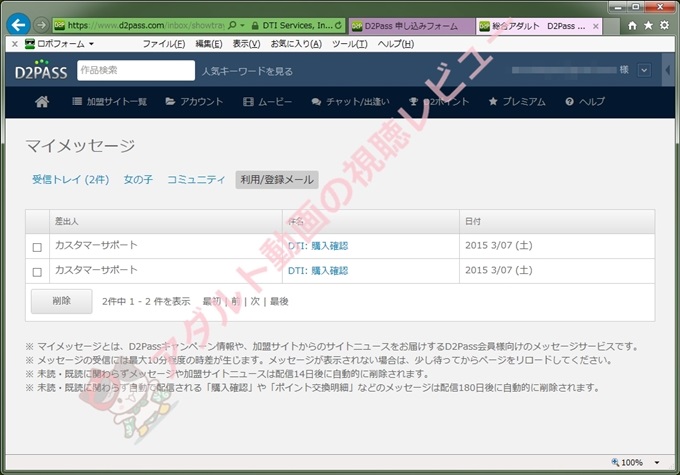Open 加盟サイト一覧 from the navigation
The height and width of the screenshot is (475, 680).
pyautogui.click(x=110, y=102)
